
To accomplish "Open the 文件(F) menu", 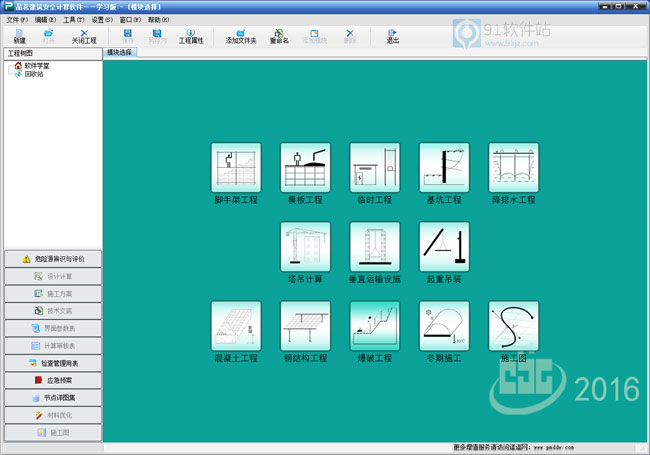I will pyautogui.click(x=17, y=19).
